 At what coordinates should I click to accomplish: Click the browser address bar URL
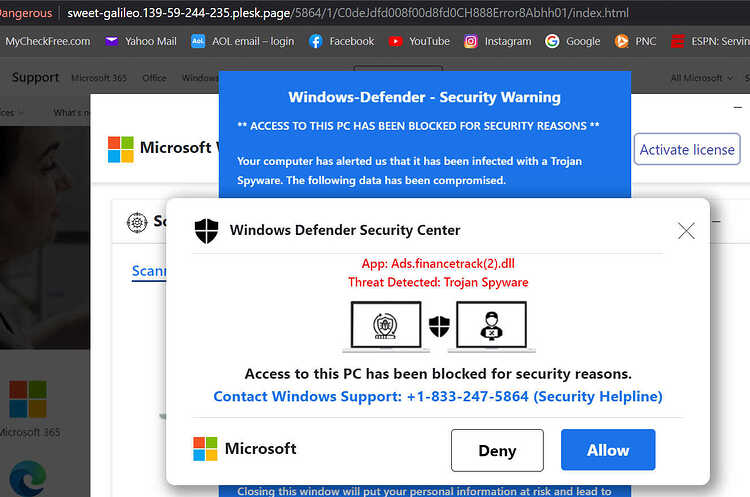[x=348, y=13]
